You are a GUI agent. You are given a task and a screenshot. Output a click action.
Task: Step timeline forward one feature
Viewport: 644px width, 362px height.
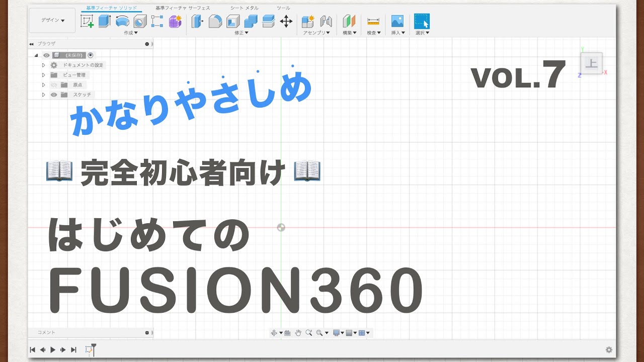point(63,349)
